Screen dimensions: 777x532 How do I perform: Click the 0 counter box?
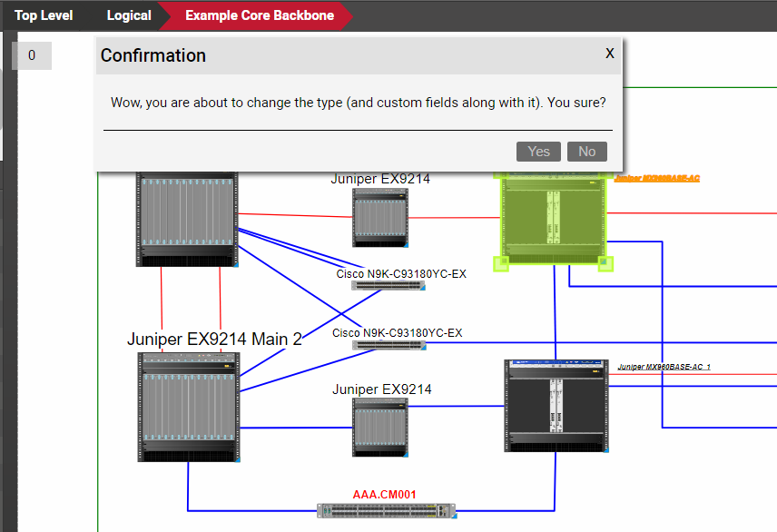click(32, 55)
